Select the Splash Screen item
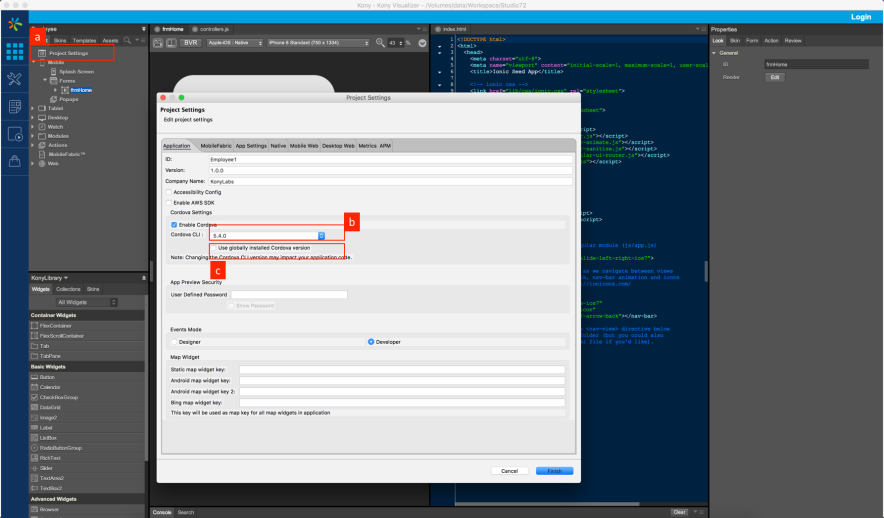Viewport: 884px width, 518px height. coord(76,72)
